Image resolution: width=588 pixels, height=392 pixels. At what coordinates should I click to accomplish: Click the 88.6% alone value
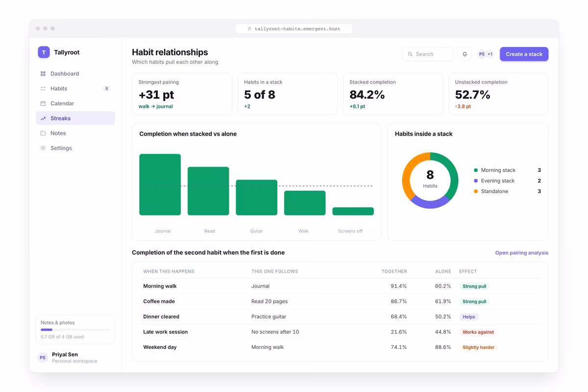(x=443, y=347)
